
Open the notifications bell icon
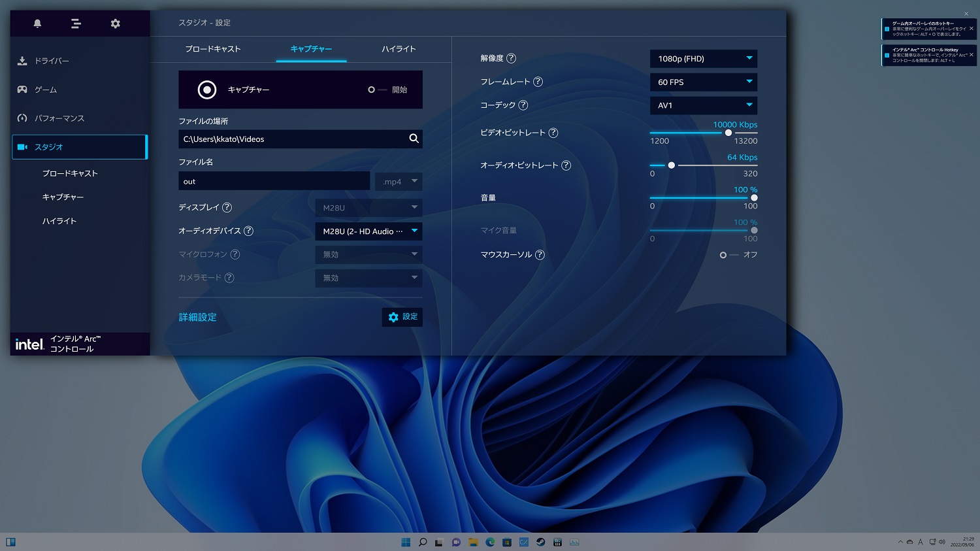[37, 24]
